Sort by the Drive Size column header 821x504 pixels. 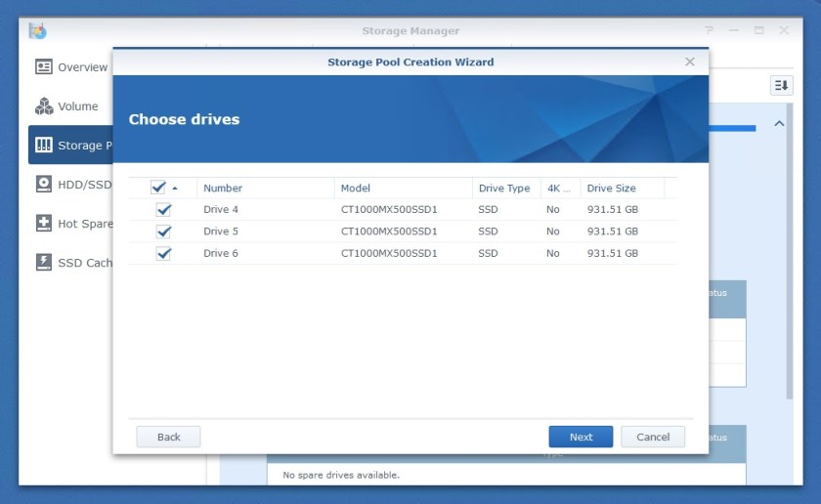pos(612,188)
